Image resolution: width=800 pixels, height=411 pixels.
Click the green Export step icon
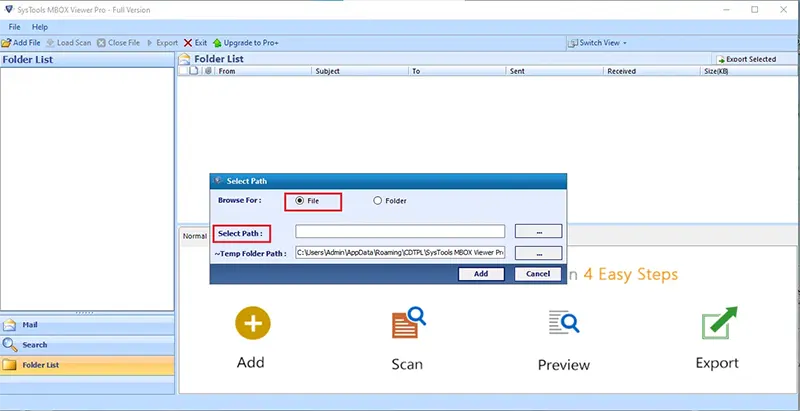point(719,323)
